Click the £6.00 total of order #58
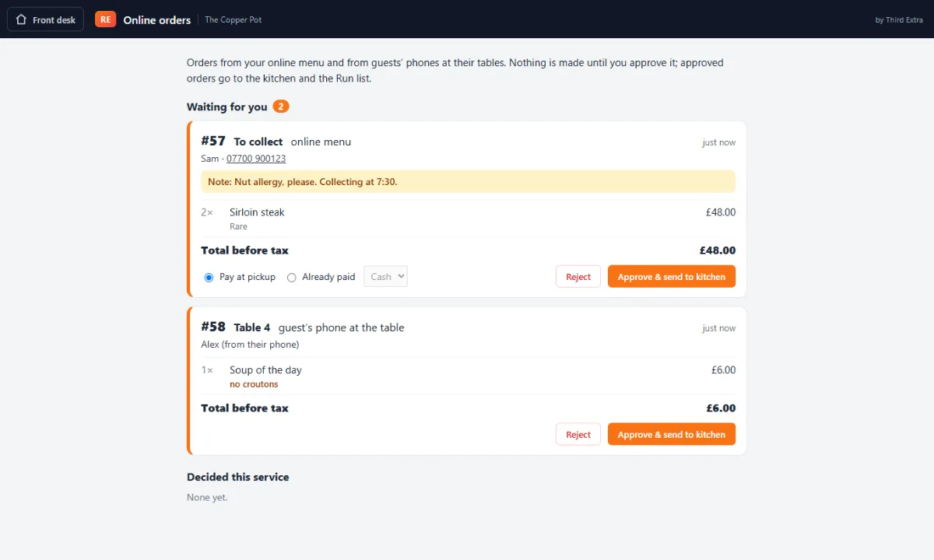The width and height of the screenshot is (934, 560). coord(721,408)
